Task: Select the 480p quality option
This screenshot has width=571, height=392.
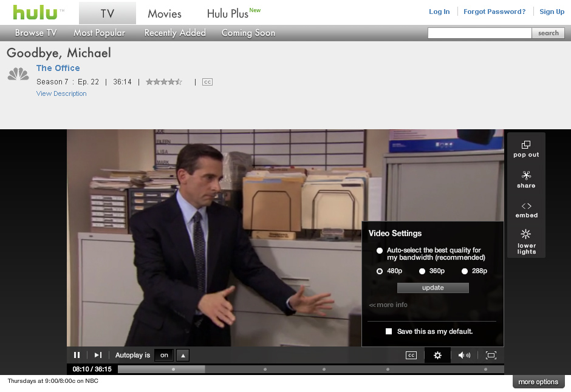Action: [x=380, y=271]
